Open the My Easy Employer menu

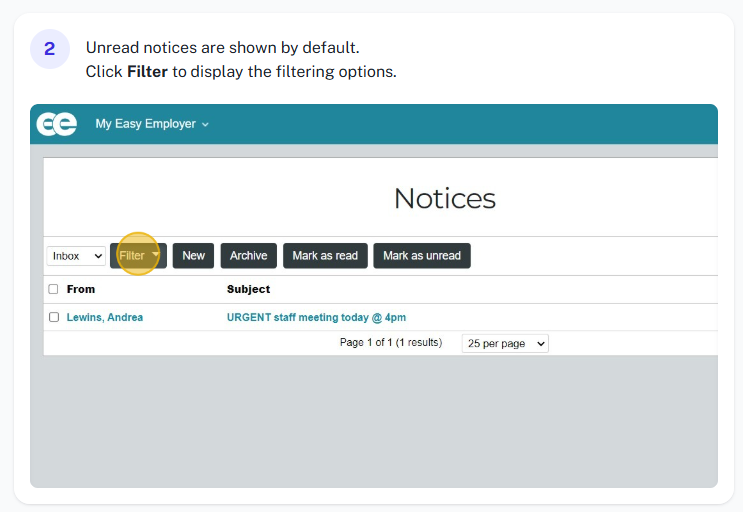pos(152,124)
